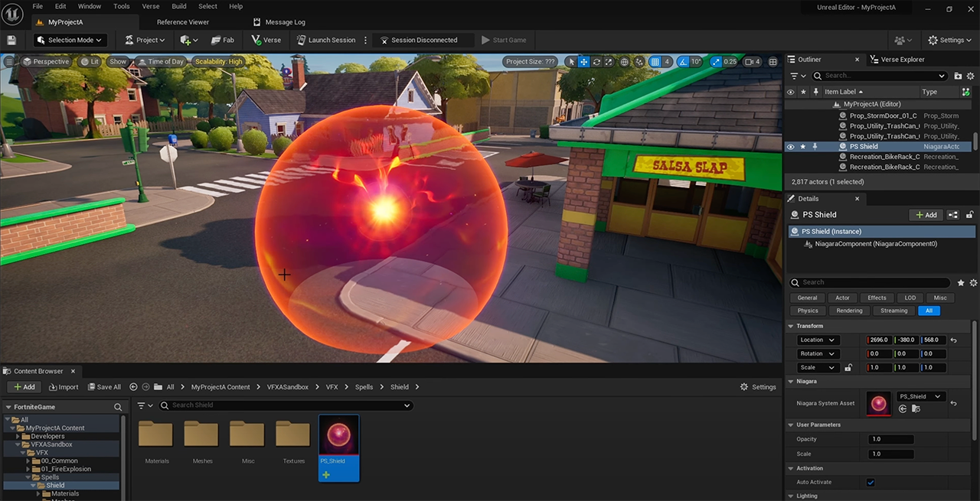
Task: Click the content browser sources tree scrollbar
Action: (x=122, y=457)
